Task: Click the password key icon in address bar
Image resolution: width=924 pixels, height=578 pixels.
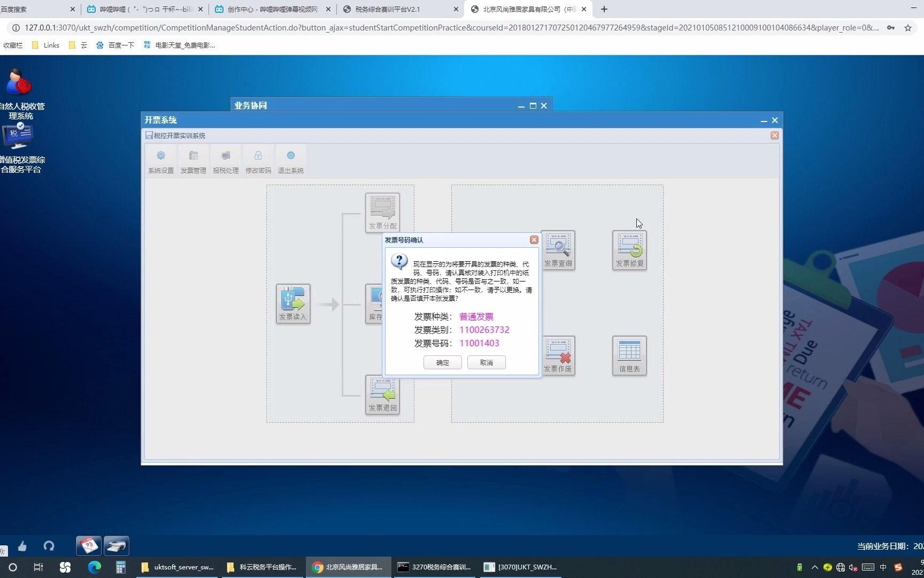Action: pos(891,28)
